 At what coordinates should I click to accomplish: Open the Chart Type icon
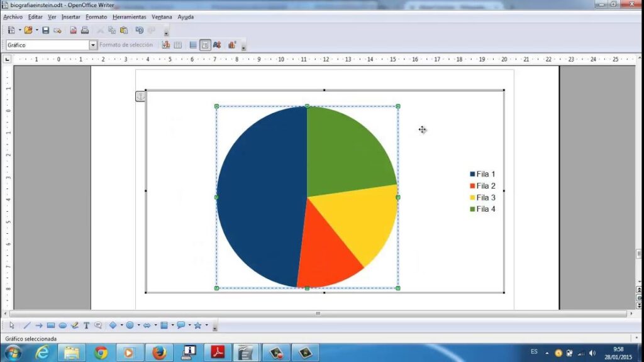click(166, 45)
